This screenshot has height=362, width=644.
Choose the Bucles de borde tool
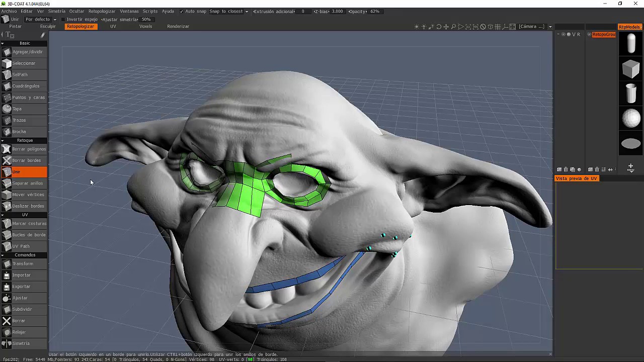tap(24, 235)
